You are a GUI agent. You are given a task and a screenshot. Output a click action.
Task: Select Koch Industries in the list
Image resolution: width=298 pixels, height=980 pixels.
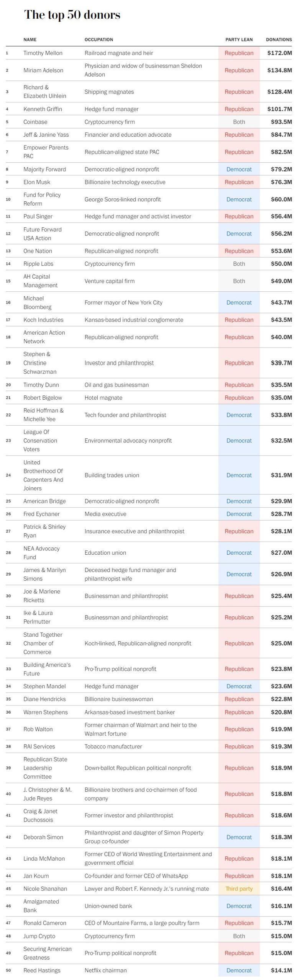(43, 320)
